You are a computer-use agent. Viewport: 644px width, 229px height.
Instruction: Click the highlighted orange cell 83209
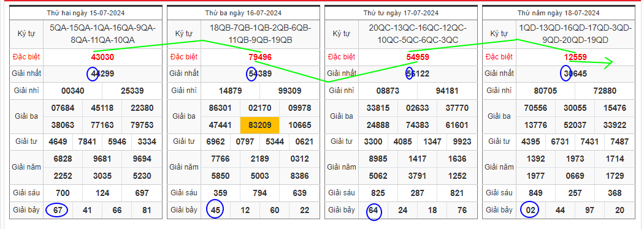[259, 125]
